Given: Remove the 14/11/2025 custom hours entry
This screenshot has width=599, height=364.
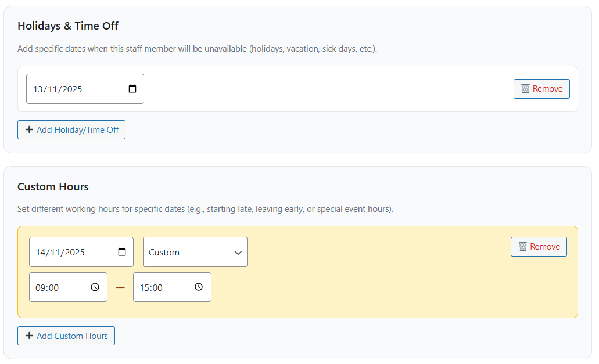Looking at the screenshot, I should coord(539,247).
